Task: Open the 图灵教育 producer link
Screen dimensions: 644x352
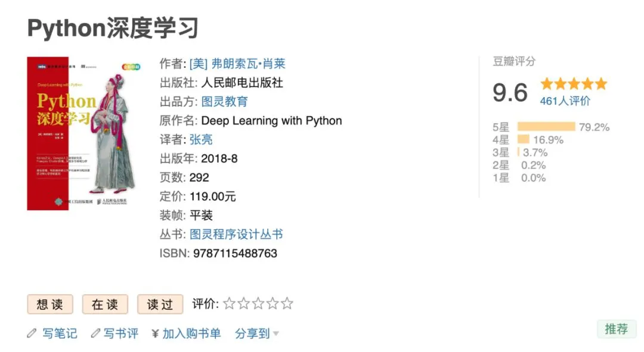Action: pos(224,101)
